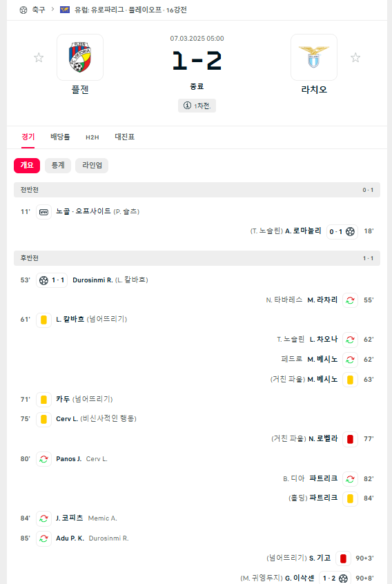The width and height of the screenshot is (392, 584).
Task: Select the 라인업 pill button
Action: click(92, 166)
